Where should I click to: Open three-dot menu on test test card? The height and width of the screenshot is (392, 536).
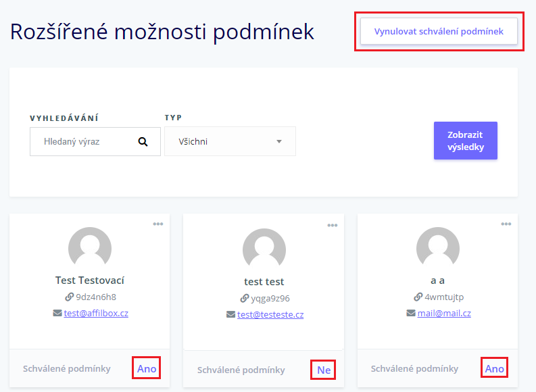tap(333, 225)
